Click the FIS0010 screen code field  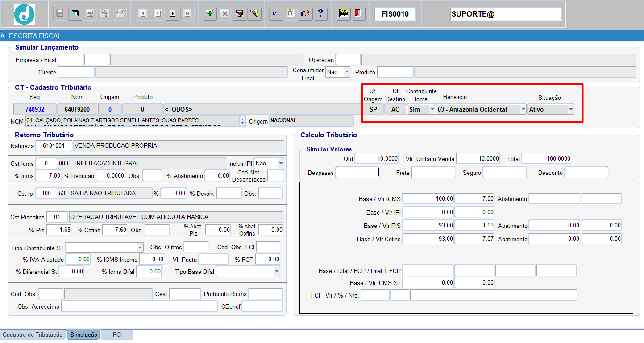[395, 14]
